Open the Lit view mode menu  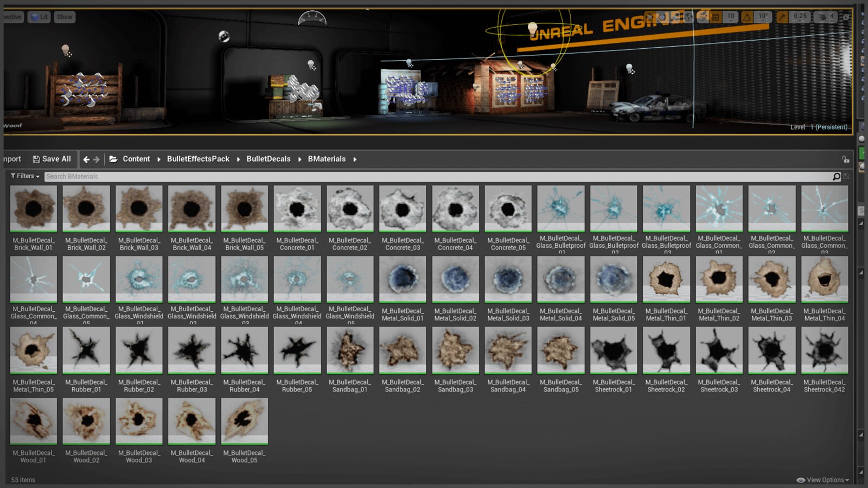[39, 17]
